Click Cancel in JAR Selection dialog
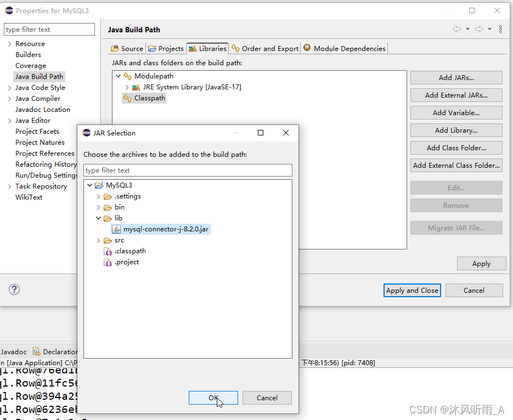The height and width of the screenshot is (420, 513). (x=267, y=398)
